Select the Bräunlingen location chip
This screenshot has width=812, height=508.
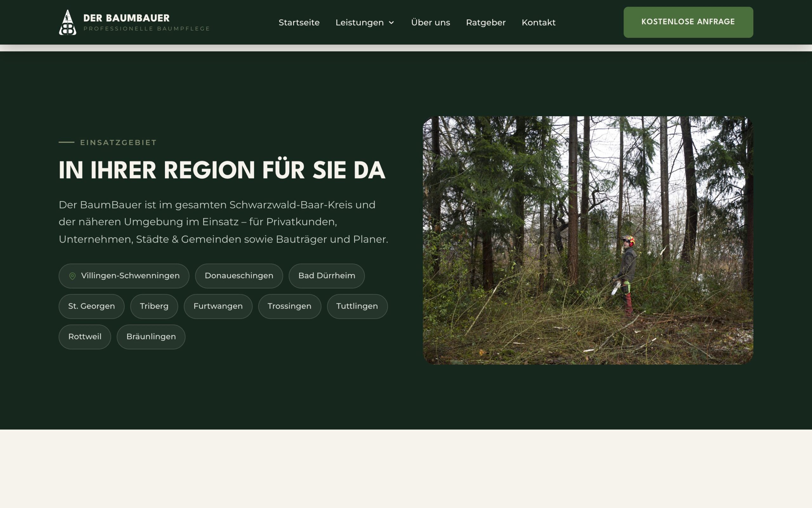151,337
